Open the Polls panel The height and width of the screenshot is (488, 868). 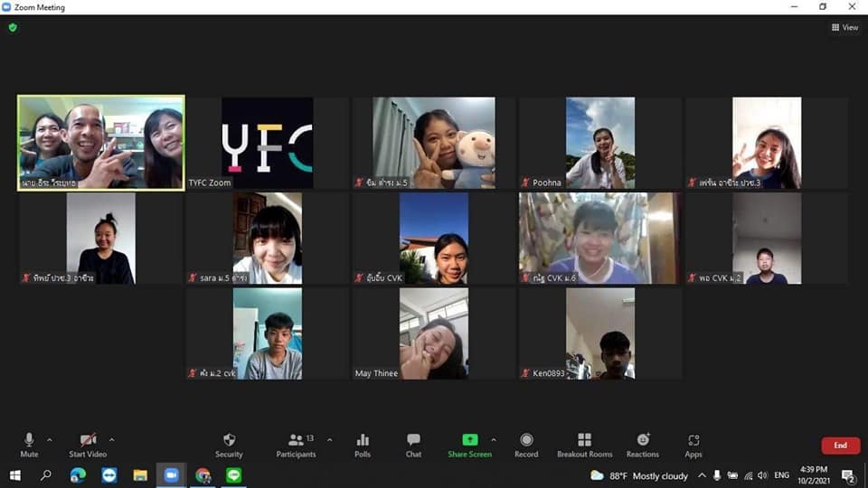coord(363,445)
